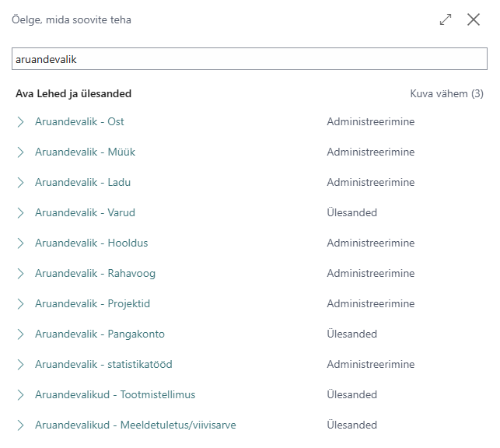500x448 pixels.
Task: Open Aruandevalik - Rahavoog
Action: [x=96, y=273]
